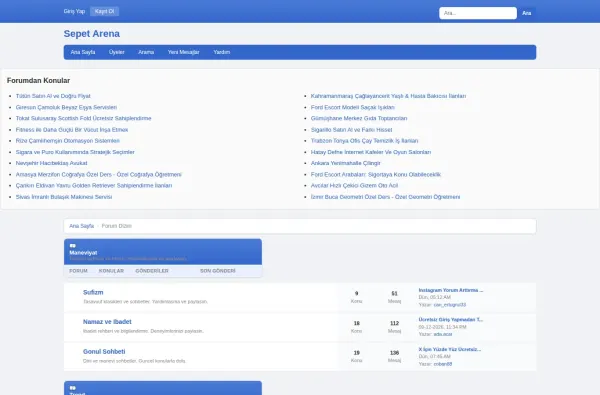The width and height of the screenshot is (600, 395).
Task: Open Rize Çamlıhemşin Otomasyon Sistemleri topic
Action: coord(68,141)
